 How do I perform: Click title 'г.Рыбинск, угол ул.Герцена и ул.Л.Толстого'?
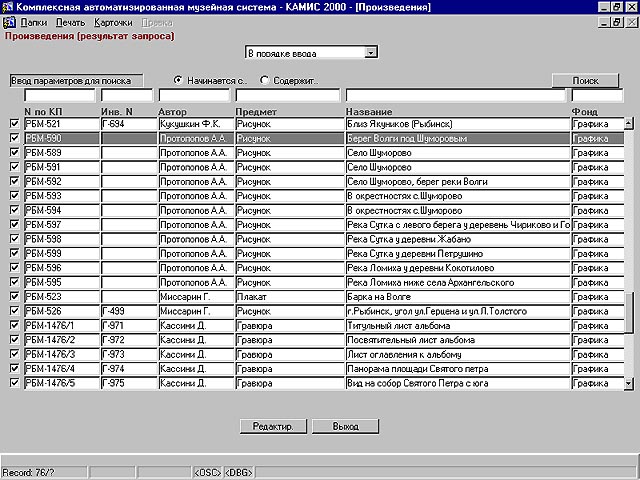tap(458, 311)
